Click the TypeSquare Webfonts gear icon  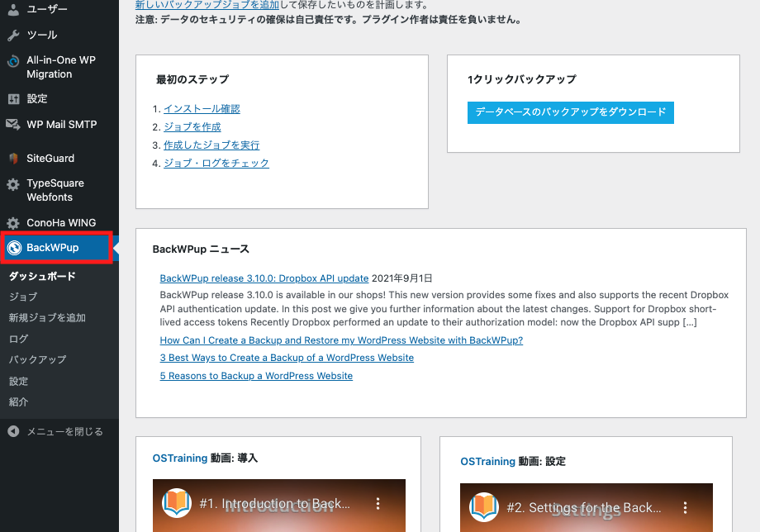click(13, 184)
